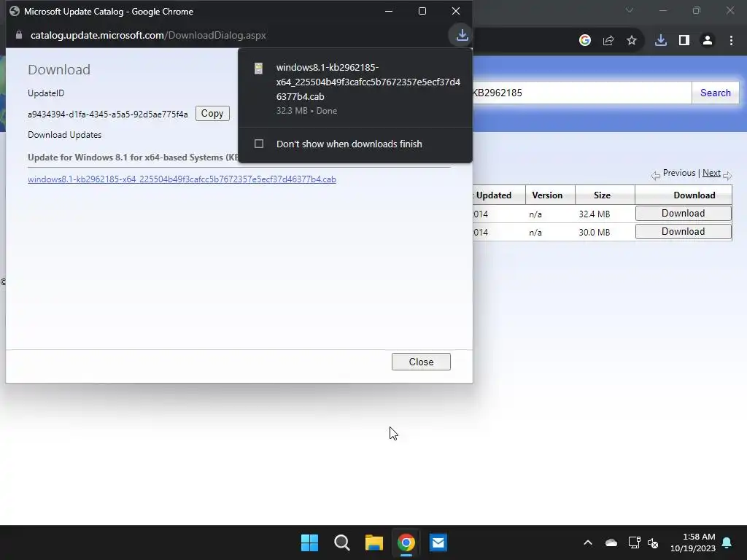Tick 'Don't show when downloads finish' checkbox
The image size is (747, 560).
(x=259, y=144)
